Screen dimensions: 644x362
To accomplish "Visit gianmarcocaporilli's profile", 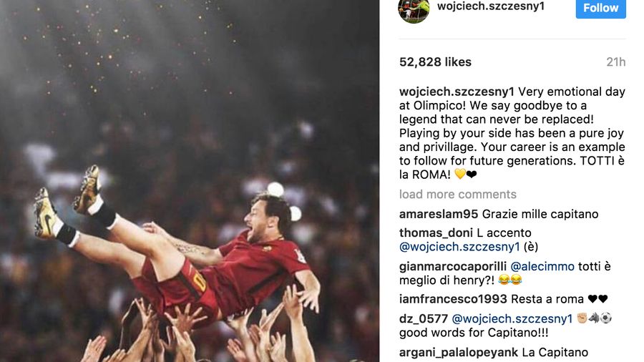I will [x=453, y=266].
